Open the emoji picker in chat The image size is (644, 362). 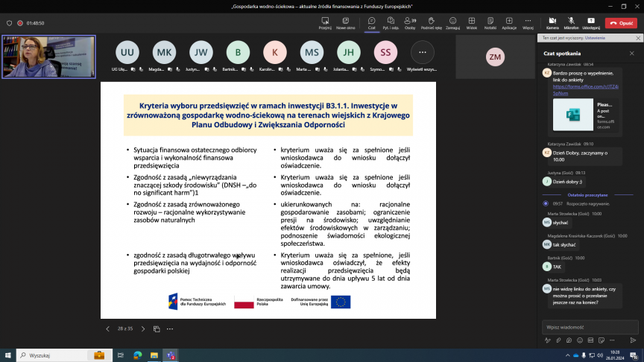tap(579, 340)
